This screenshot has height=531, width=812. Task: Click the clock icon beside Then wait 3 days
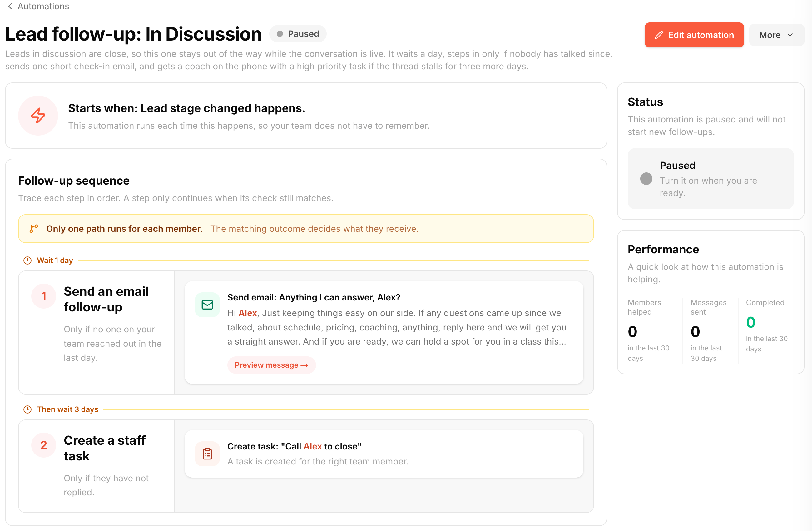[27, 409]
